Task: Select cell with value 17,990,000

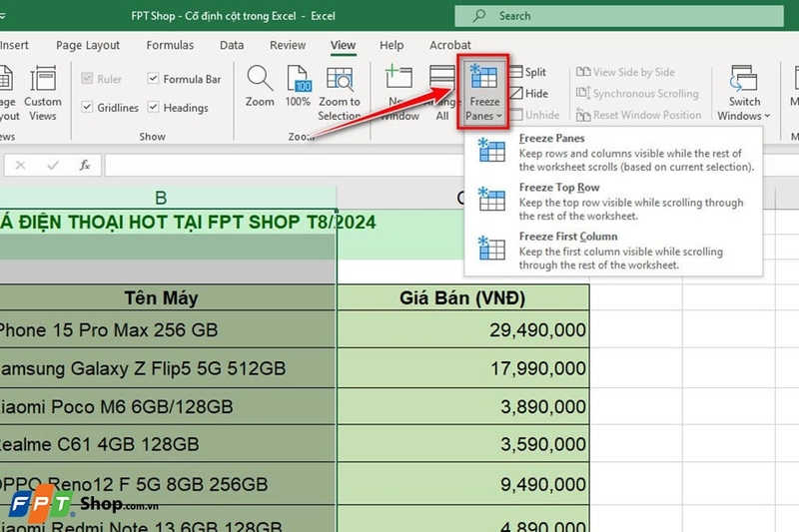Action: point(462,368)
